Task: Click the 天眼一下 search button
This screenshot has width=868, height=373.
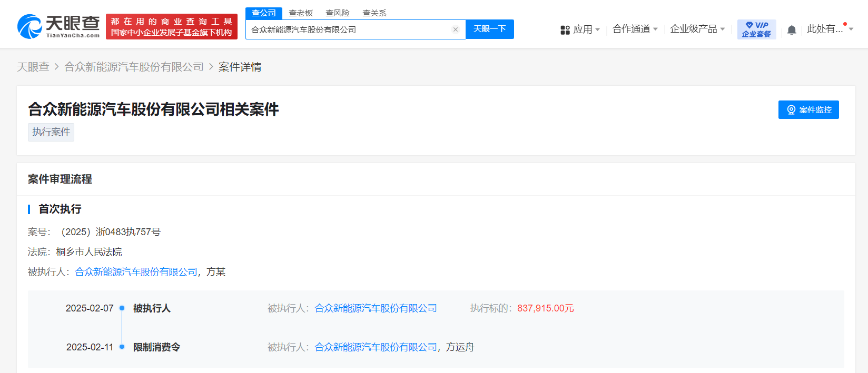Action: tap(490, 29)
